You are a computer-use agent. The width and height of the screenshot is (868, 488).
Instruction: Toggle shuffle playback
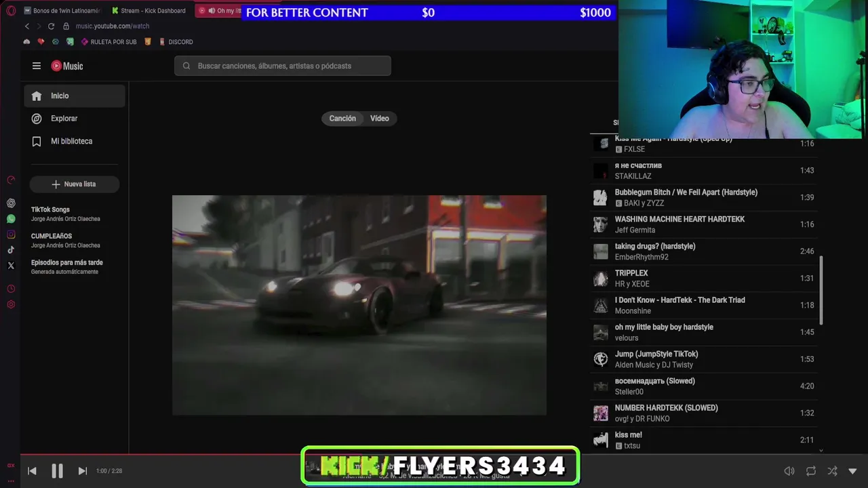[x=832, y=471]
